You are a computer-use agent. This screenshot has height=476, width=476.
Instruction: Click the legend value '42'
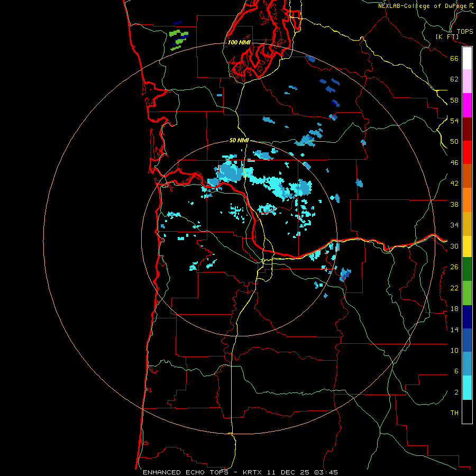[454, 183]
